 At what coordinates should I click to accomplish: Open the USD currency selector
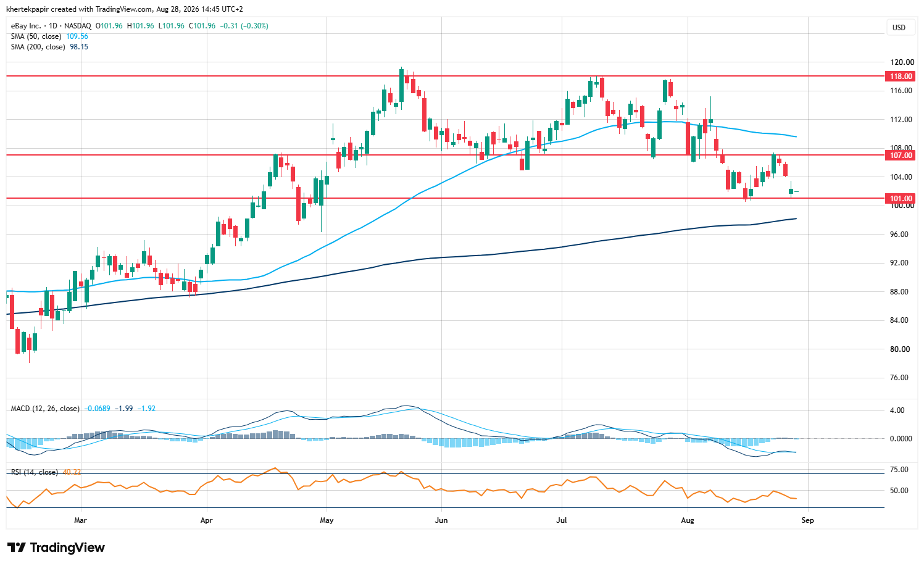pyautogui.click(x=899, y=28)
